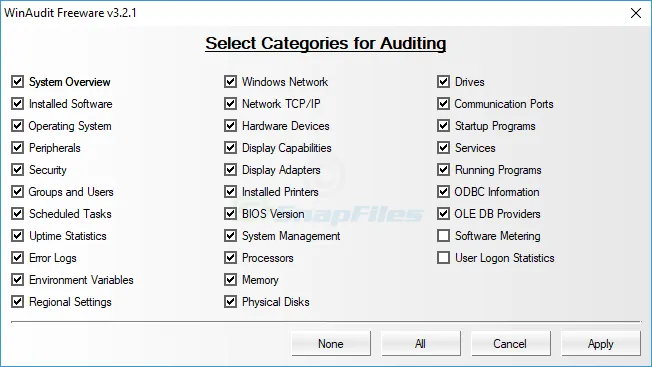Uncheck the System Overview checkbox

17,81
